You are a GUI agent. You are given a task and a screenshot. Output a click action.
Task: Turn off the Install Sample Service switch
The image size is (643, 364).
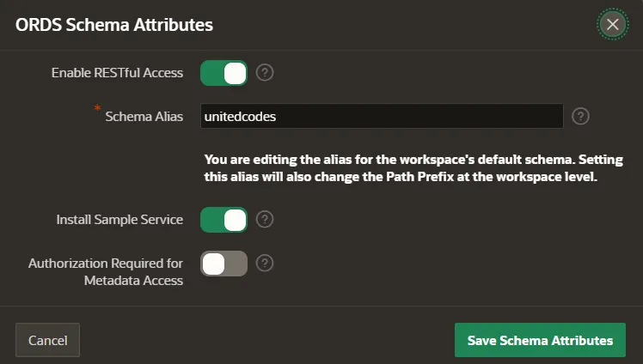(x=224, y=220)
